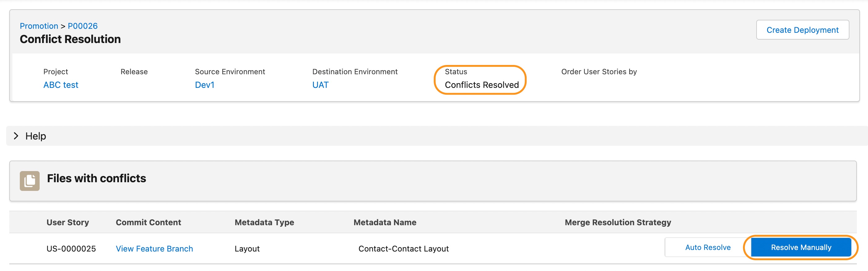Open promotion P00026 breadcrumb link
868x271 pixels.
[83, 26]
